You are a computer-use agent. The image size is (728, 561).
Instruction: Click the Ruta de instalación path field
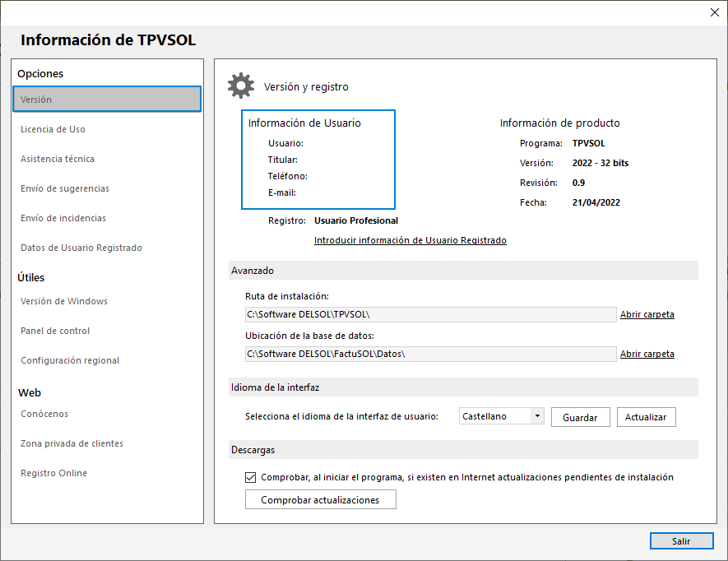pos(431,314)
